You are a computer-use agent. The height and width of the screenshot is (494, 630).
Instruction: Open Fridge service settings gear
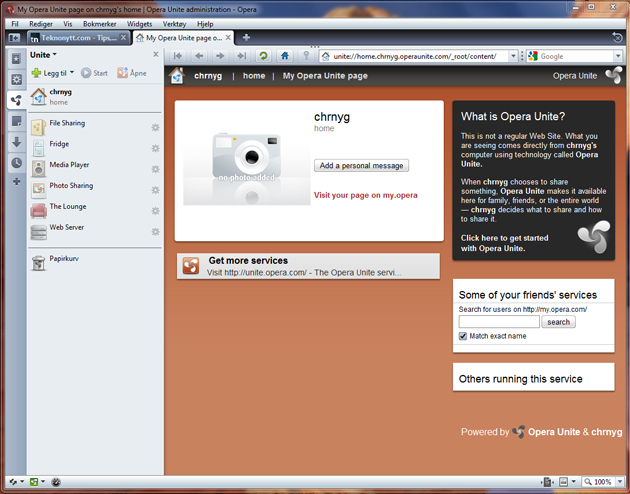pyautogui.click(x=155, y=149)
